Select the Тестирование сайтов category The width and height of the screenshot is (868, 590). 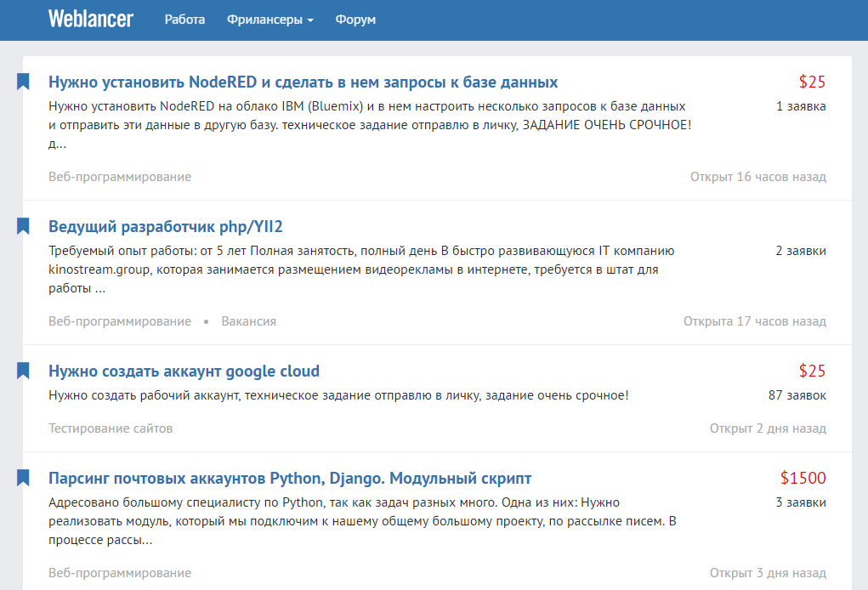pyautogui.click(x=111, y=428)
